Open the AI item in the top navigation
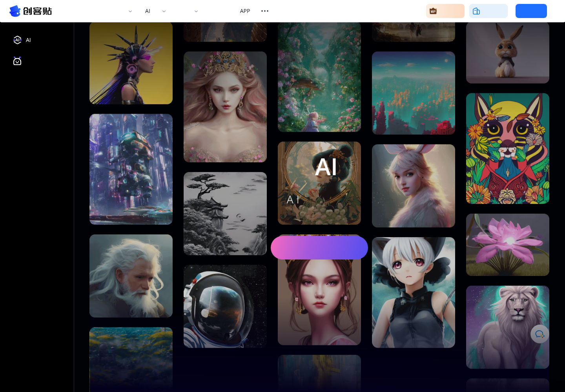565x392 pixels. 148,11
